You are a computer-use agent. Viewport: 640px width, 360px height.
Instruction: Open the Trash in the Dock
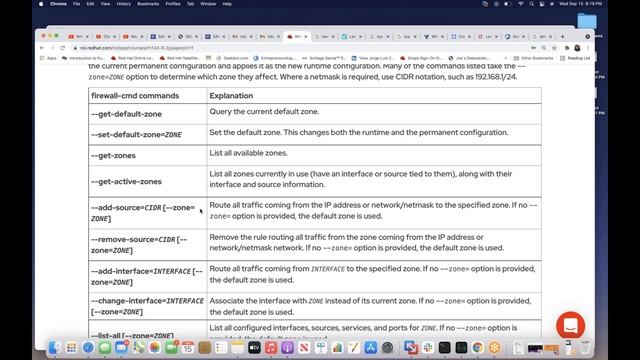click(x=585, y=347)
